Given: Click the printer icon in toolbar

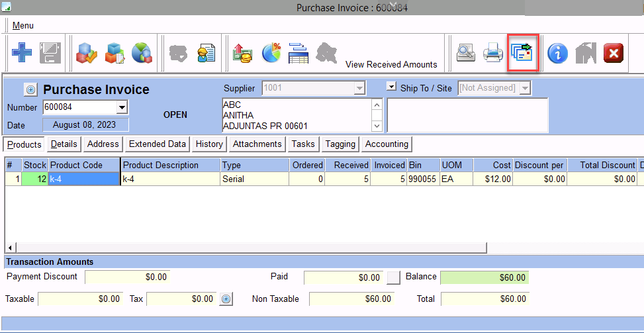Looking at the screenshot, I should coord(493,52).
